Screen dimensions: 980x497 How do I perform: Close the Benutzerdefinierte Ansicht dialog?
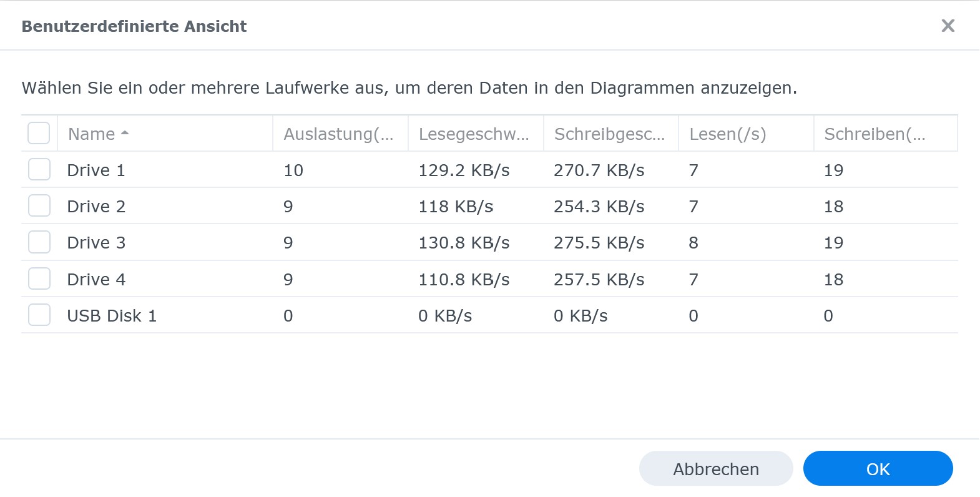click(x=948, y=26)
